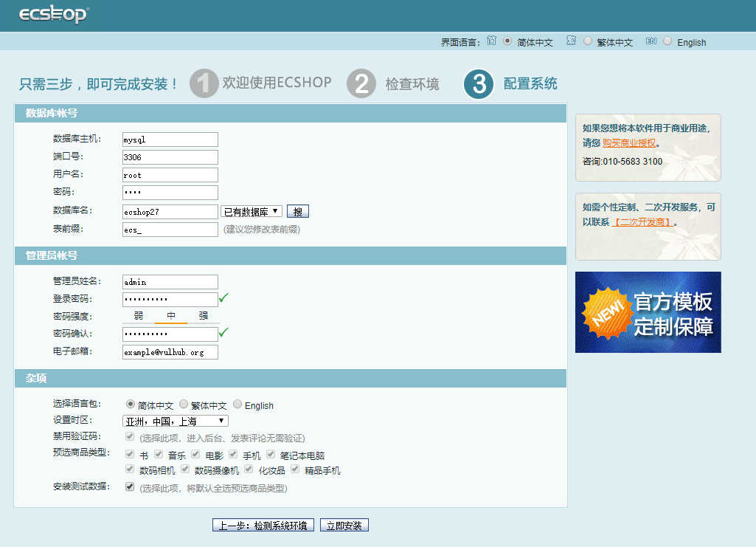Toggle the 数码相机 product type checkbox
756x547 pixels.
(130, 469)
